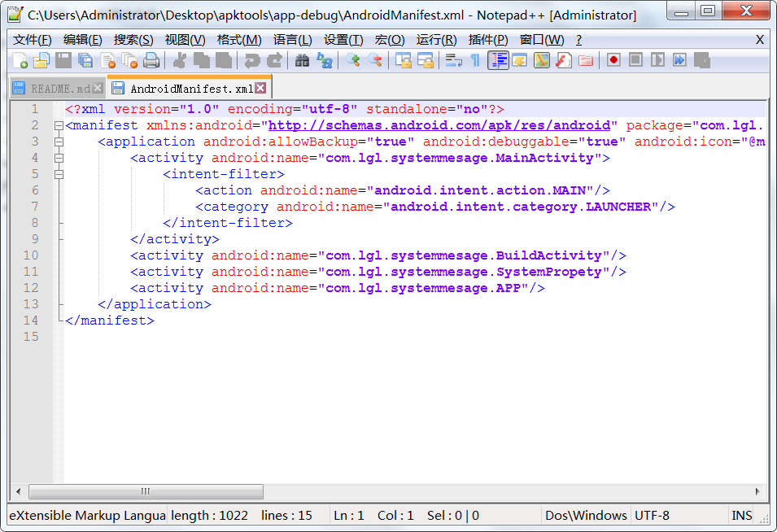Create a new file from the toolbar
Image resolution: width=777 pixels, height=532 pixels.
coord(20,60)
